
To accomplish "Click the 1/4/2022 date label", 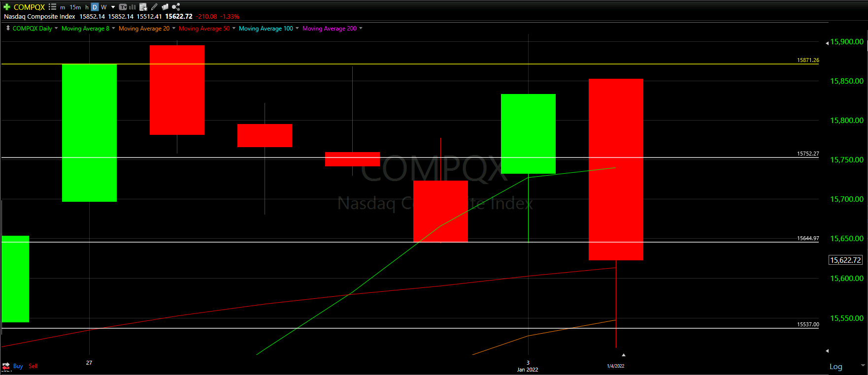I will coord(615,366).
